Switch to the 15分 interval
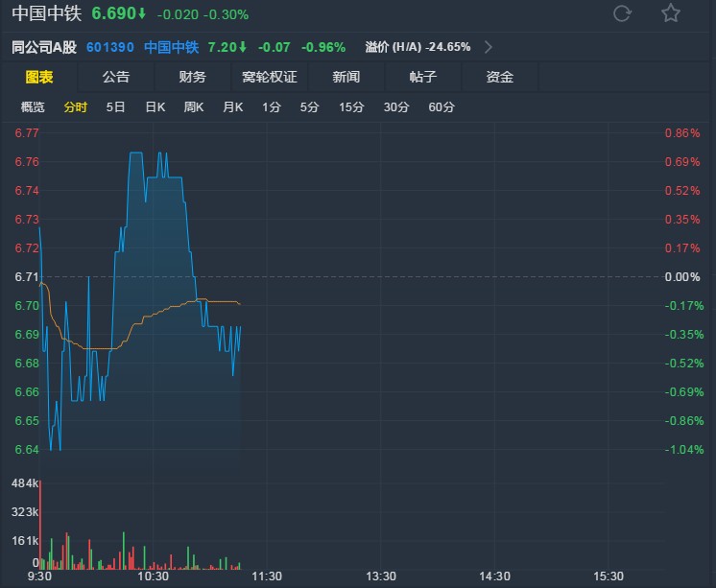Screen dimensions: 716x588 (x=351, y=107)
